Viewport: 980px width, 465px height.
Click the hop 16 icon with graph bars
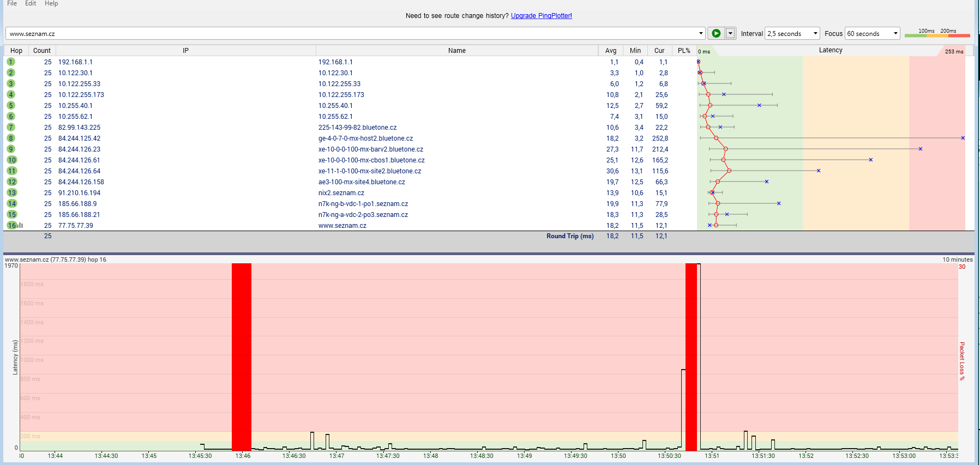tap(14, 225)
